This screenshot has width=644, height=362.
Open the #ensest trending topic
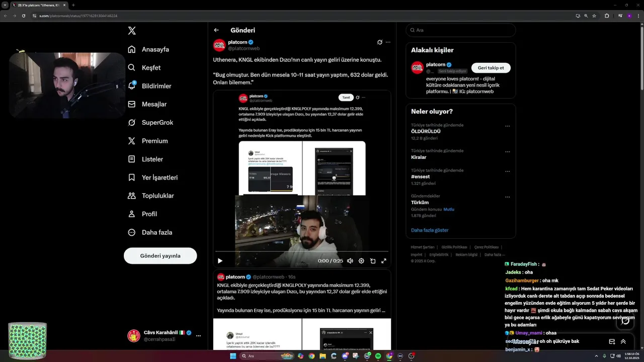(x=420, y=177)
